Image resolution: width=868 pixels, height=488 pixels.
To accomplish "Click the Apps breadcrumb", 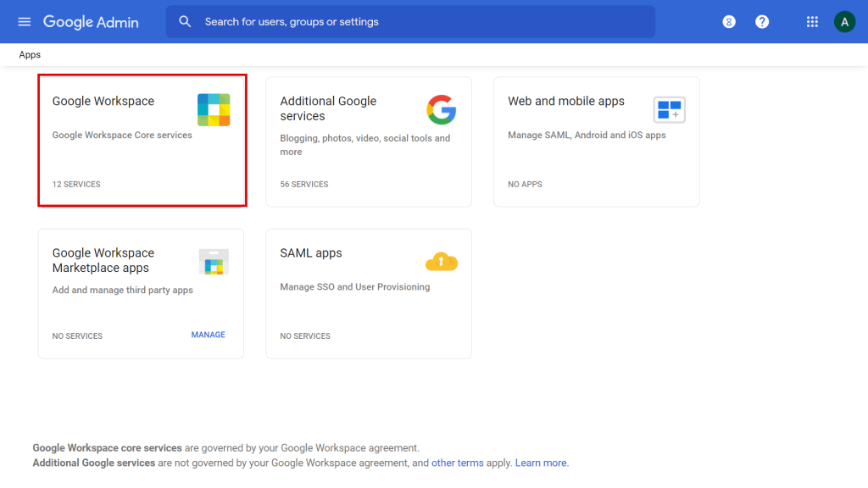I will click(x=30, y=55).
